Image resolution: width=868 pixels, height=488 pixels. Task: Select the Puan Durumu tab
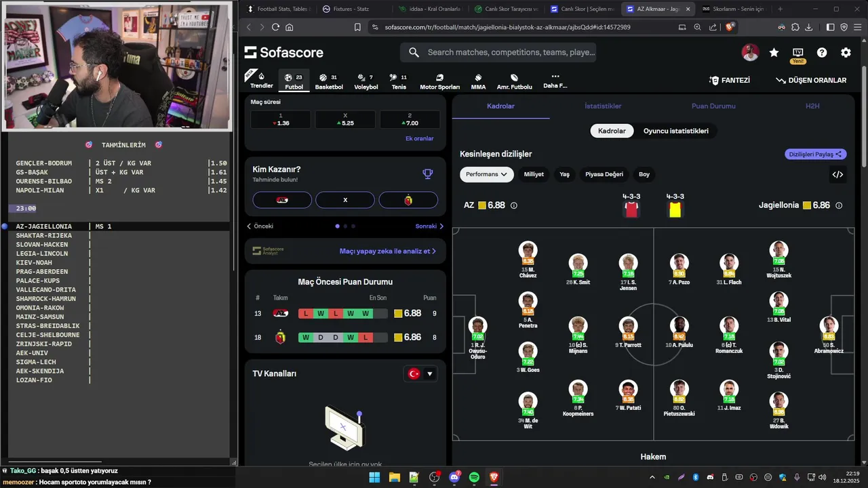click(x=713, y=106)
